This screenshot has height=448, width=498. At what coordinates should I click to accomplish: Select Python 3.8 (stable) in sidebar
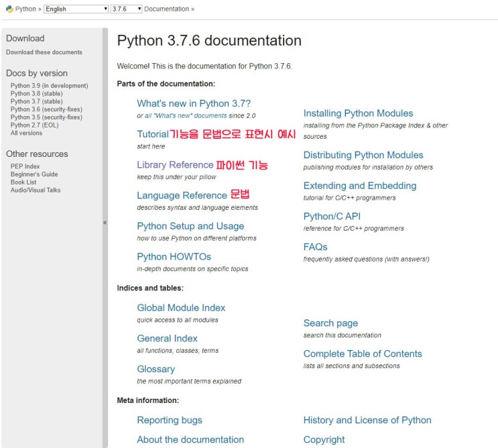click(x=36, y=94)
